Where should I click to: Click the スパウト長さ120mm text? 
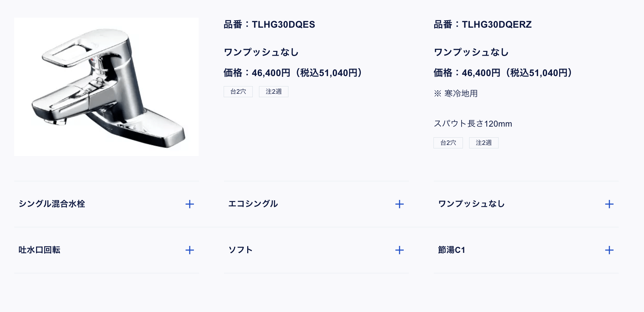point(473,124)
